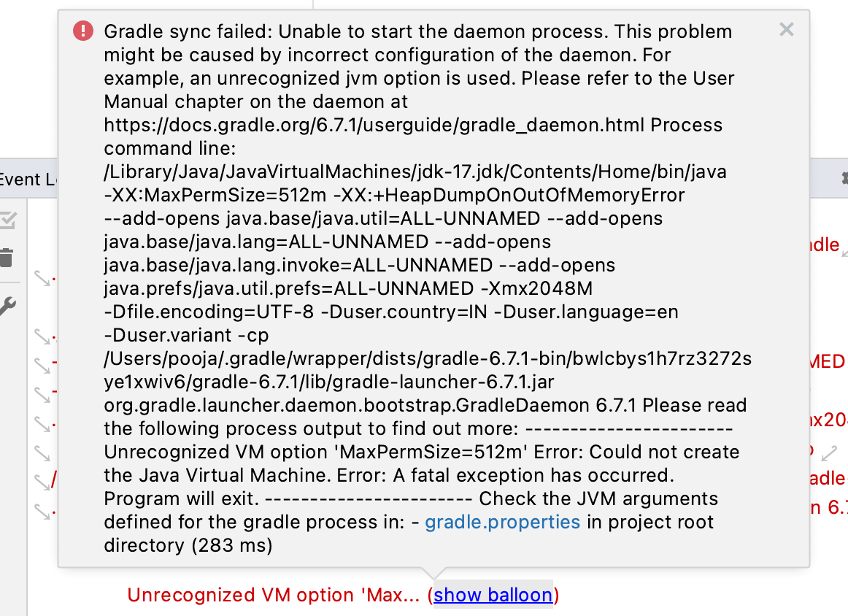Click the soft-wrap arrow beside the large red slash
This screenshot has width=848, height=616.
point(42,482)
